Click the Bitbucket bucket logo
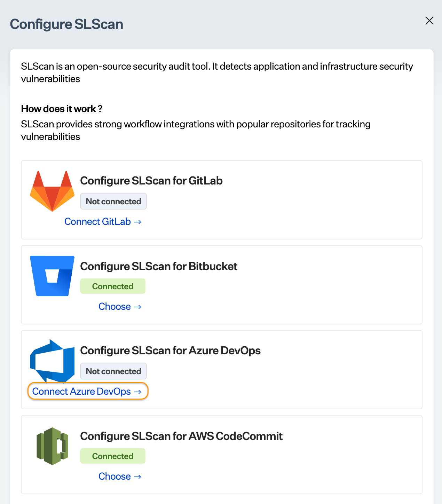Viewport: 442px width, 504px height. [52, 276]
